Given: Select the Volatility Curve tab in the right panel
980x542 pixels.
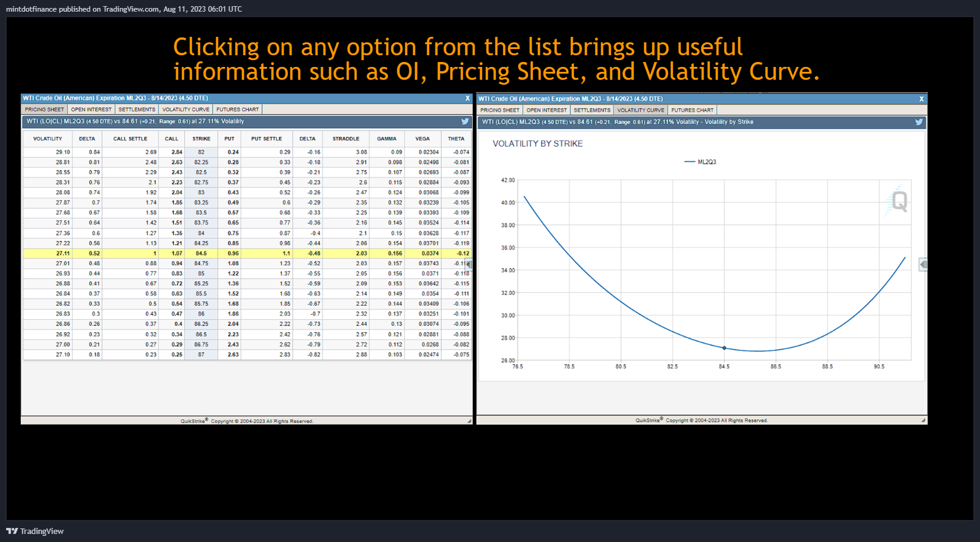Looking at the screenshot, I should pos(640,110).
